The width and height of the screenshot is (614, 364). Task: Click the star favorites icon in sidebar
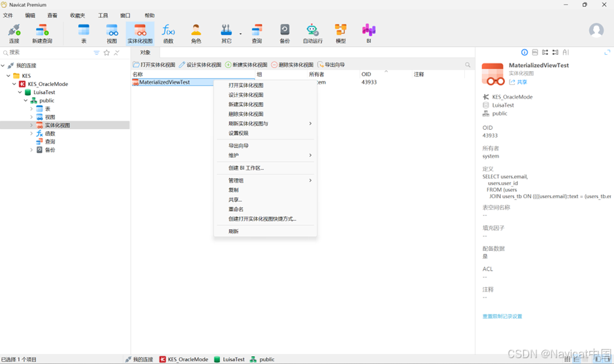(106, 53)
